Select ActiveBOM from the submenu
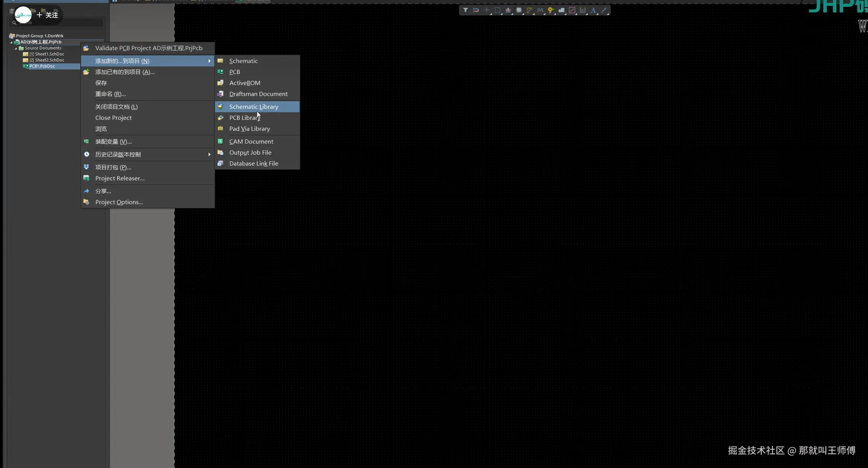The height and width of the screenshot is (468, 868). tap(257, 83)
